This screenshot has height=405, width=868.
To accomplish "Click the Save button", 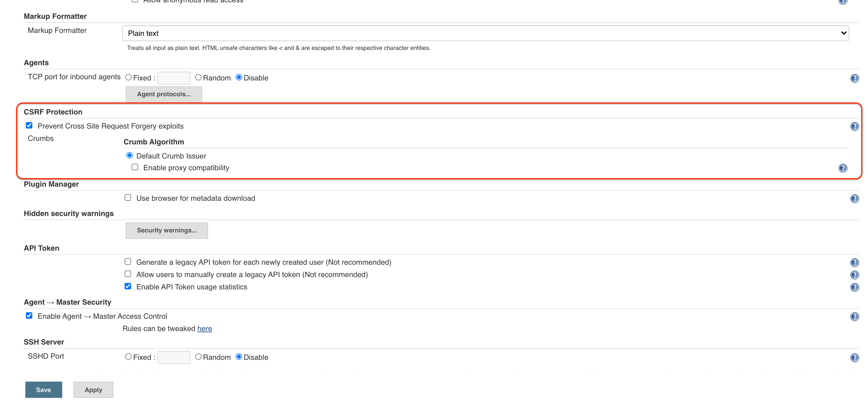I will pyautogui.click(x=44, y=389).
